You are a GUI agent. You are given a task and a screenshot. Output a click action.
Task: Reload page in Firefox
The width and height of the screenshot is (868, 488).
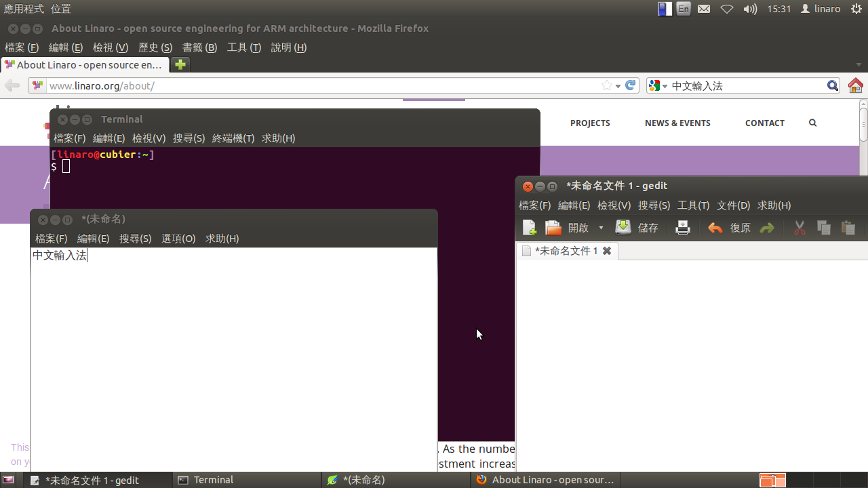(631, 85)
